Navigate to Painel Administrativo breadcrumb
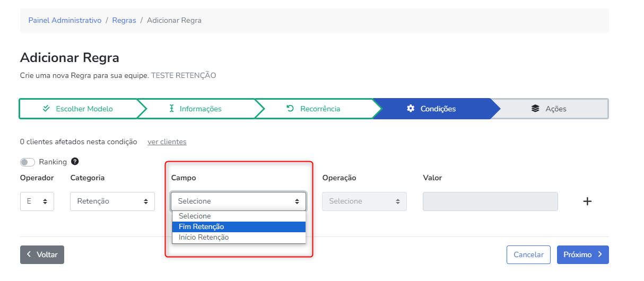644x281 pixels. [65, 20]
